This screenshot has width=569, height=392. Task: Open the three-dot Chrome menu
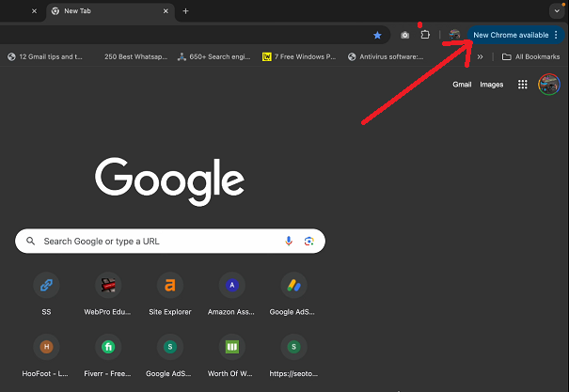tap(556, 35)
